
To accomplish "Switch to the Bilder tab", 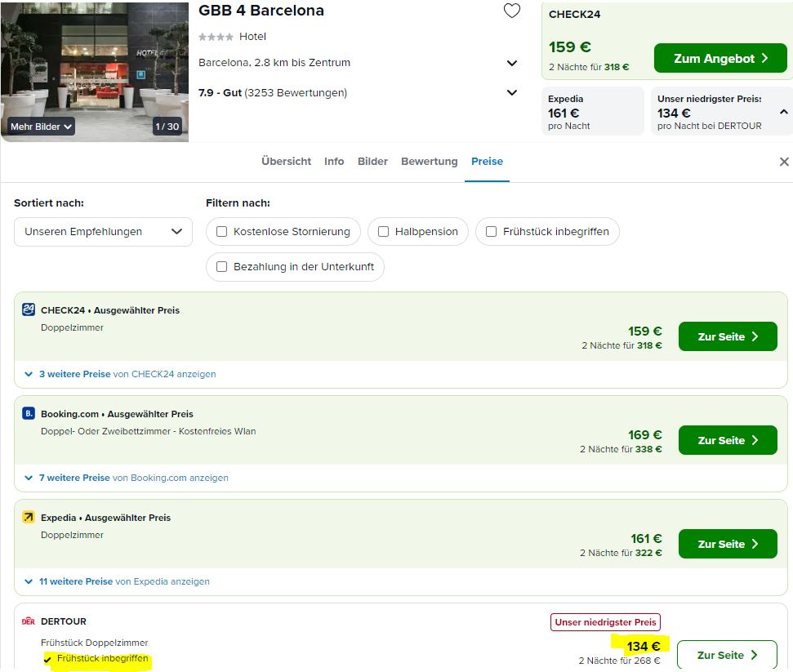I will 372,162.
